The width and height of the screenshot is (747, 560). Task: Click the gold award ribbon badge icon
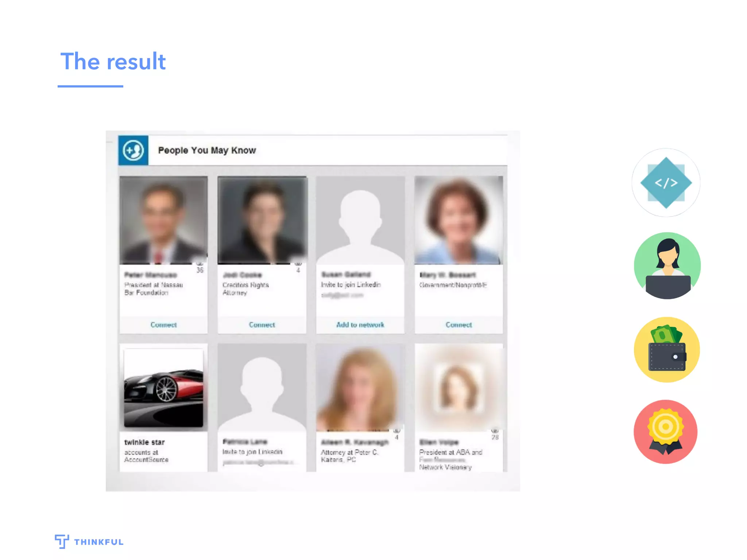(666, 432)
